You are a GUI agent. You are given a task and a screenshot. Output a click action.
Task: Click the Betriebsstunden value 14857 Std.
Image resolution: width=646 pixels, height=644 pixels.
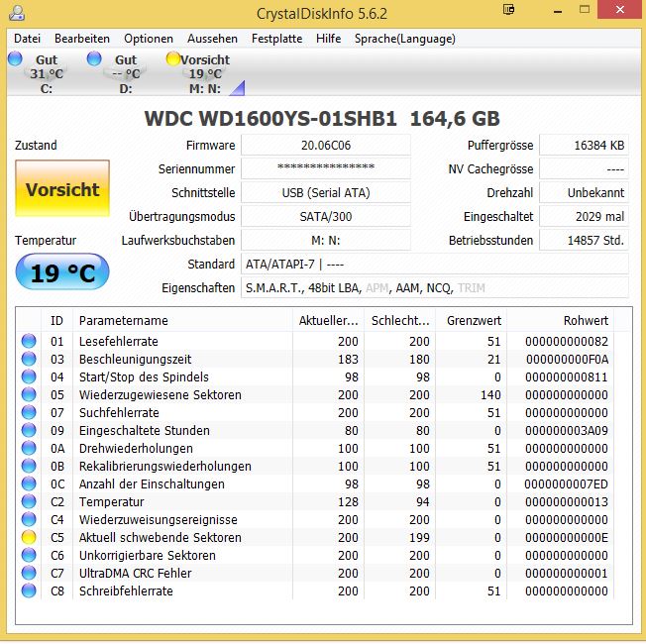(x=585, y=240)
